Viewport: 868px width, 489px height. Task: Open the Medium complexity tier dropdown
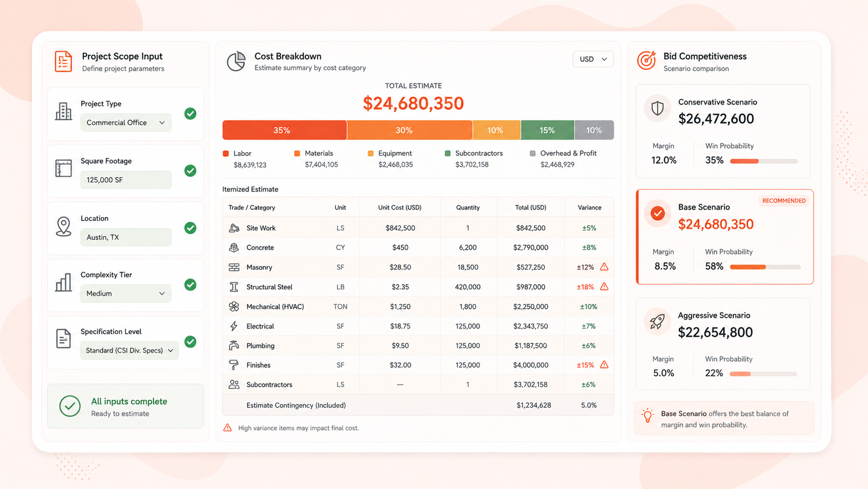(126, 294)
